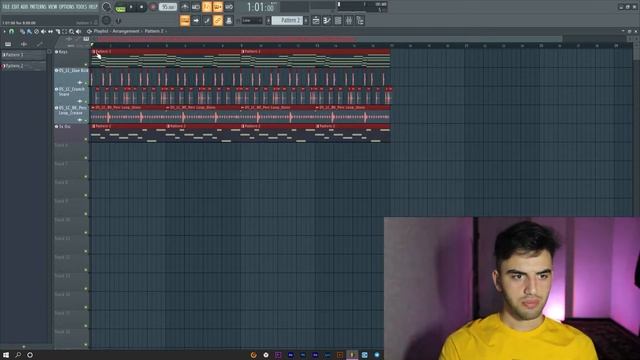Image resolution: width=640 pixels, height=360 pixels.
Task: Open the Piano roll view icon
Action: coord(327,20)
